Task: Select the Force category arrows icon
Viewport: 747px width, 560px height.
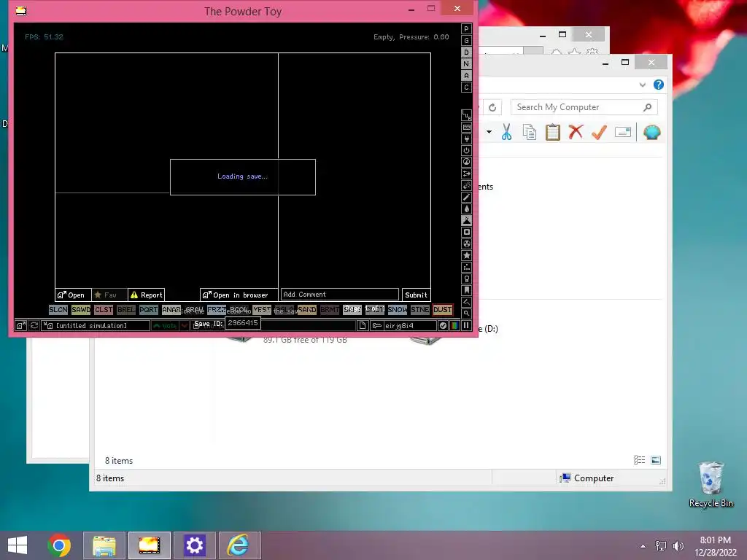Action: coord(466,174)
